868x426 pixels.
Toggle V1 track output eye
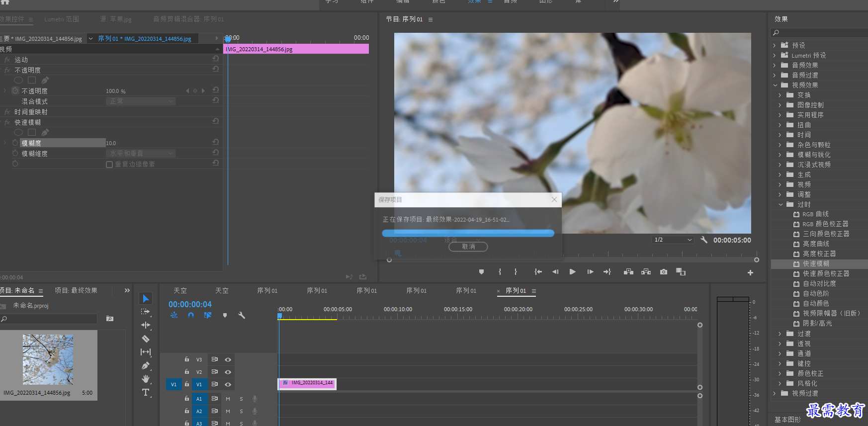pos(228,384)
